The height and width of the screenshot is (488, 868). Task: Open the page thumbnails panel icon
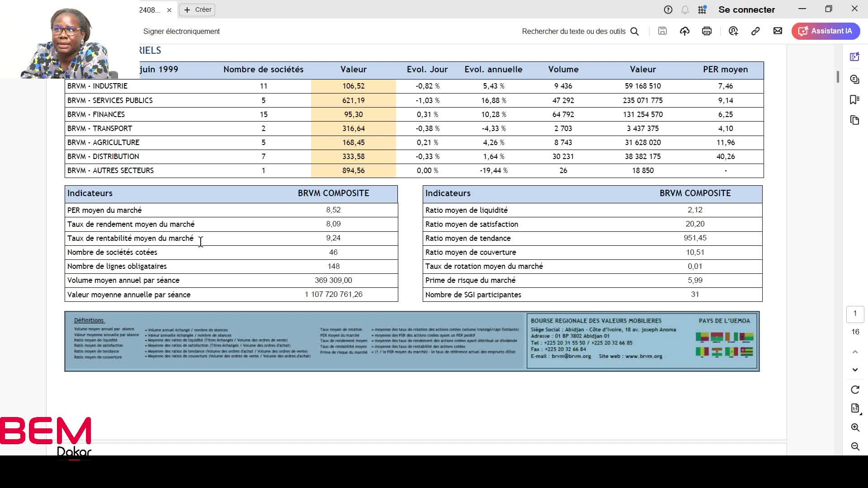[x=854, y=120]
